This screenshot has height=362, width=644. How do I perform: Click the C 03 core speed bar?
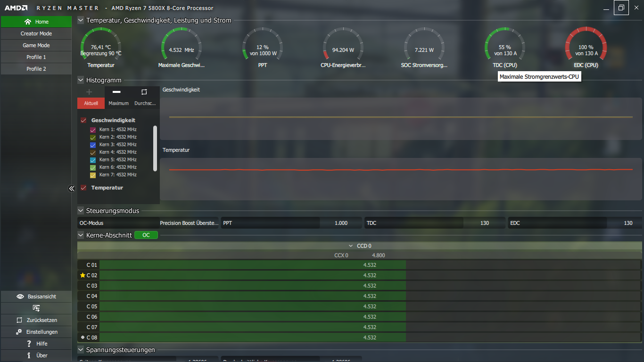[x=371, y=286]
